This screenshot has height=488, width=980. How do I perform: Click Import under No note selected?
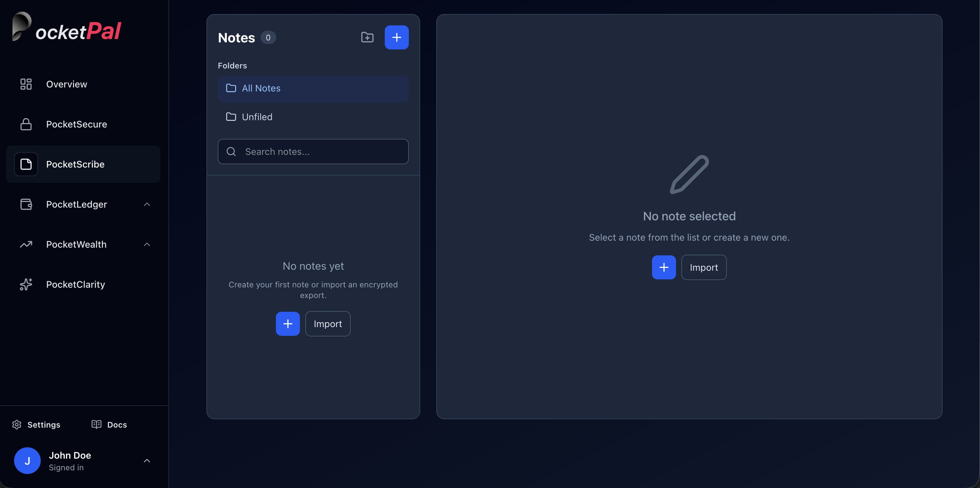click(x=704, y=268)
